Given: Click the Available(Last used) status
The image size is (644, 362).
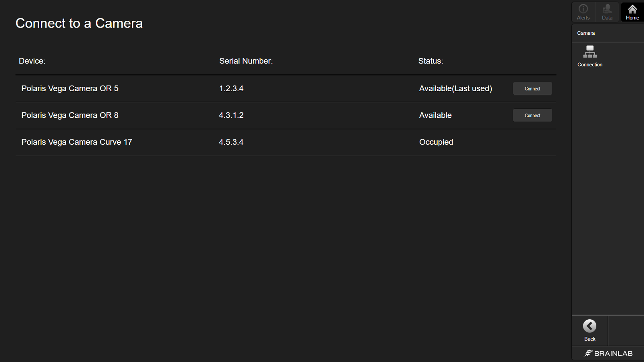Looking at the screenshot, I should point(455,88).
